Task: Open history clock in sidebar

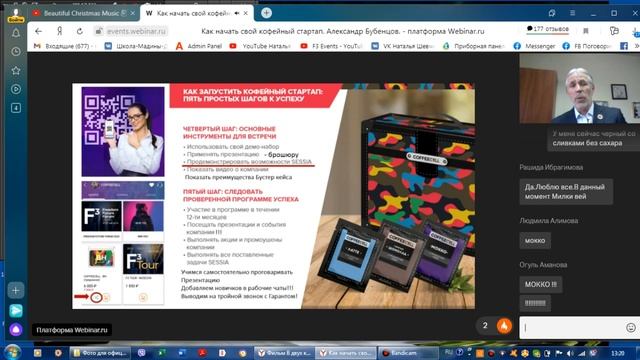Action: (x=16, y=51)
